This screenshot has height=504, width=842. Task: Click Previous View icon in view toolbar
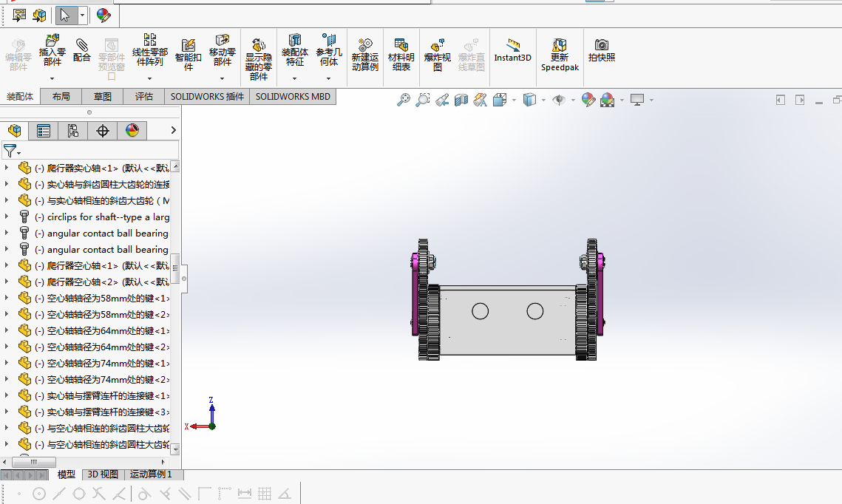tap(442, 100)
